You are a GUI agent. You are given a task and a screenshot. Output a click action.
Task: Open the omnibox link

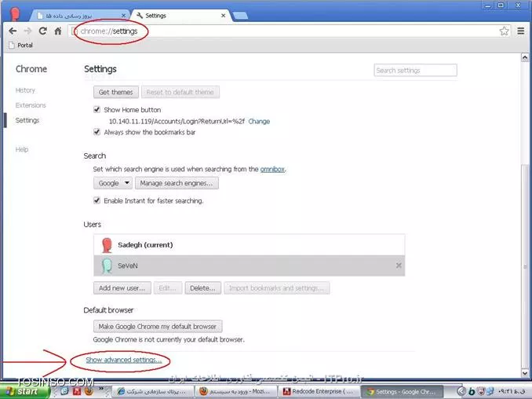pyautogui.click(x=272, y=169)
